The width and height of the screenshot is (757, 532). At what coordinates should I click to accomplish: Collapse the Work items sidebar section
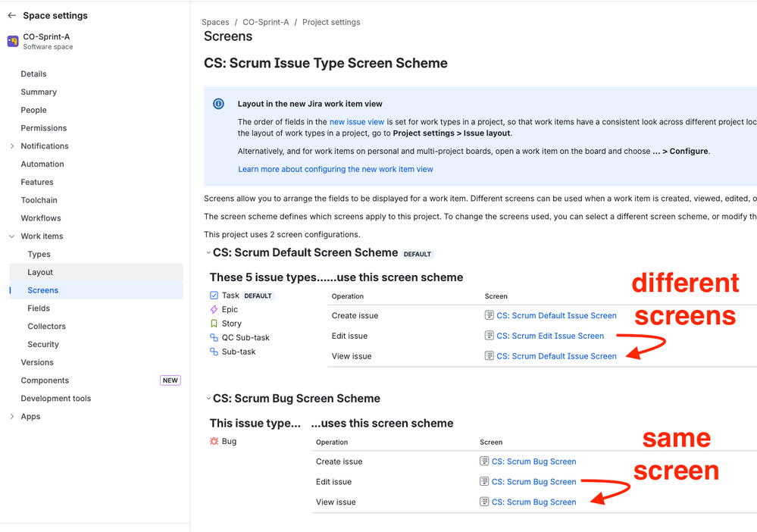(x=12, y=236)
